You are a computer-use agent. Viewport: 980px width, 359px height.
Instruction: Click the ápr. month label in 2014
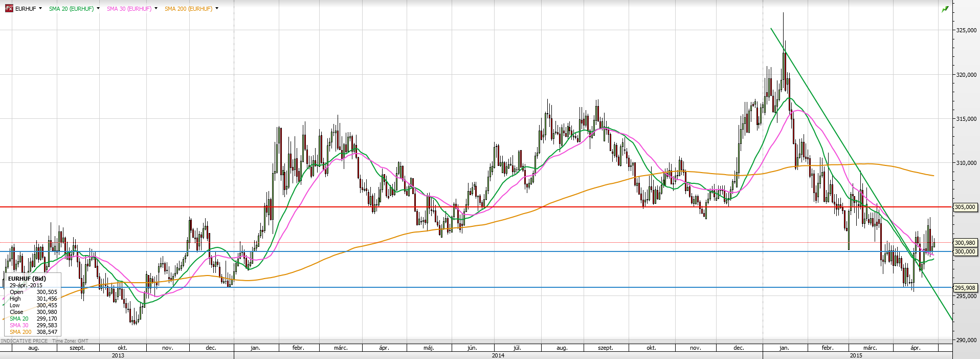coord(384,348)
